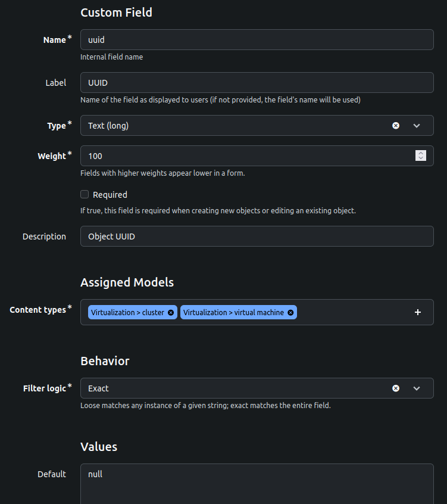This screenshot has width=447, height=504.
Task: Expand the Type dropdown chevron
Action: point(417,126)
